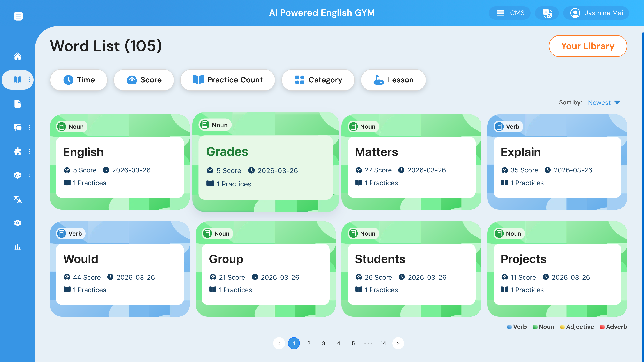Viewport: 644px width, 362px height.
Task: Open the settings gear icon in sidebar
Action: [18, 223]
